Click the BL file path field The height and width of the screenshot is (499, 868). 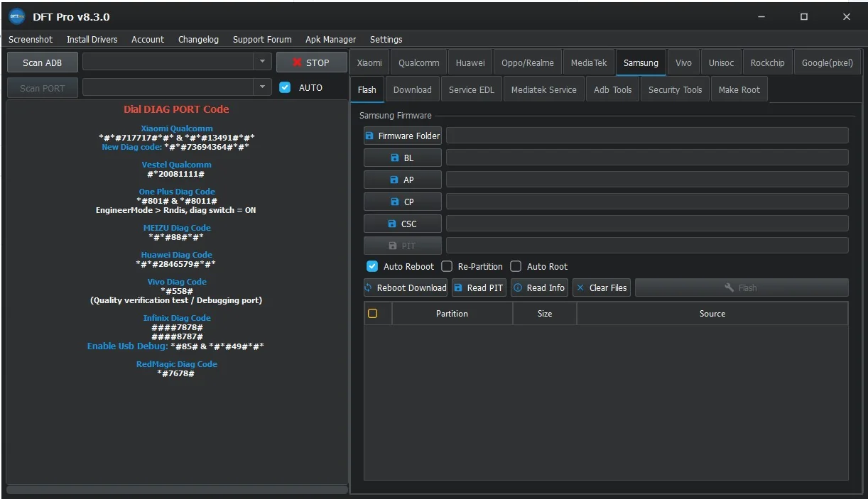point(647,158)
